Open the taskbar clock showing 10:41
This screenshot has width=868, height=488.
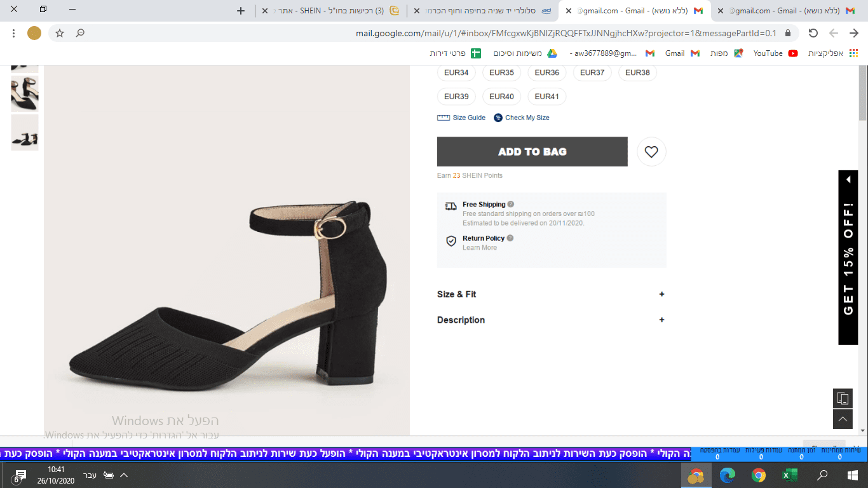pos(56,475)
